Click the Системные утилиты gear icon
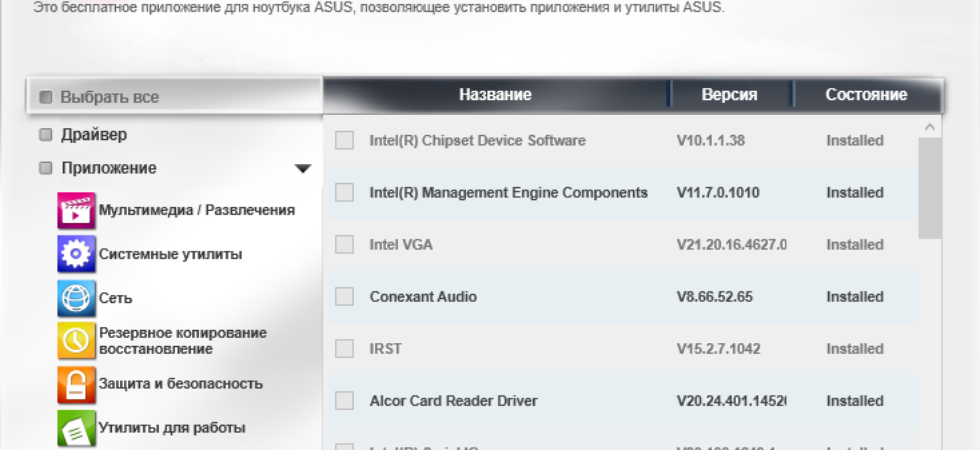This screenshot has height=450, width=980. pos(76,254)
